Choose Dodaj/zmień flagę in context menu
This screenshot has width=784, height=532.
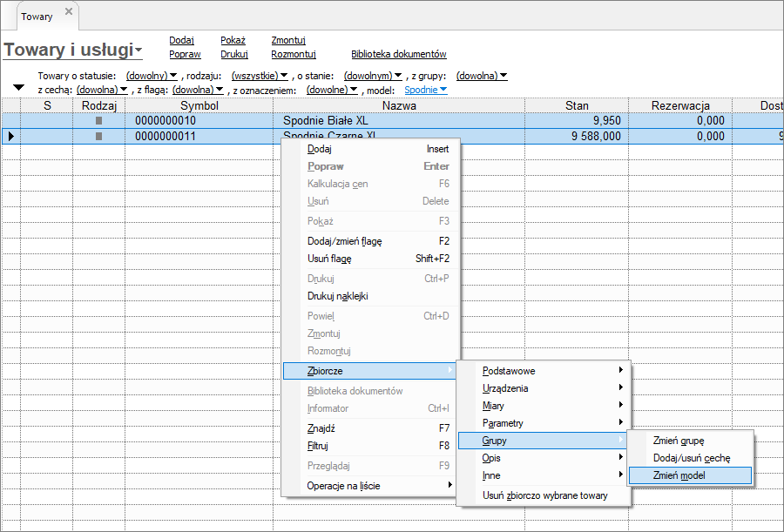pos(344,241)
